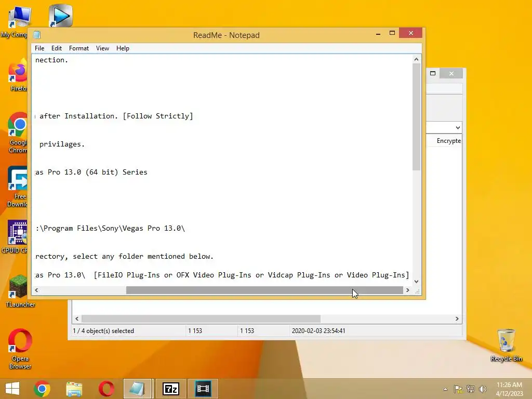Click the 'nection.' text at top of Notepad
The image size is (532, 399).
click(x=51, y=60)
